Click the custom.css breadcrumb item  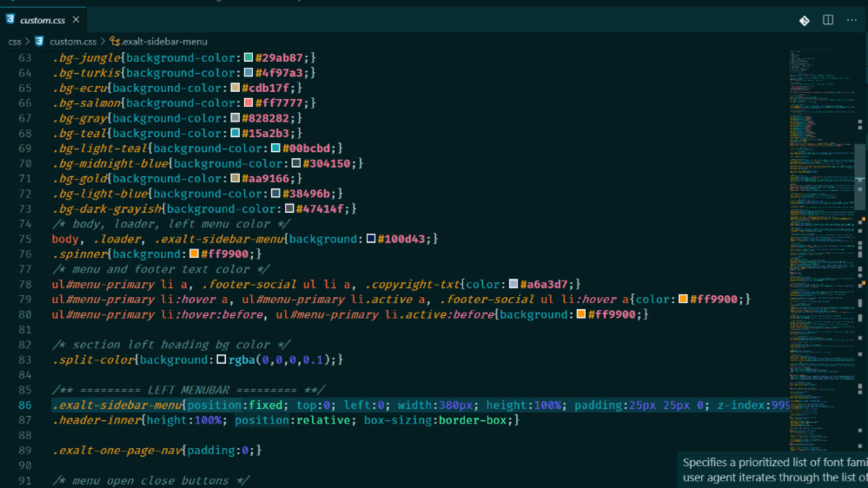click(73, 41)
